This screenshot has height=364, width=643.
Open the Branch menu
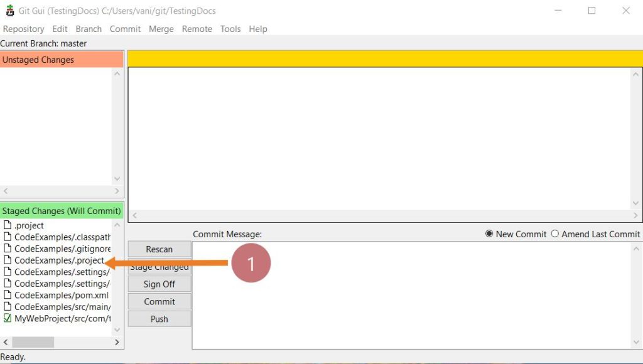point(89,29)
